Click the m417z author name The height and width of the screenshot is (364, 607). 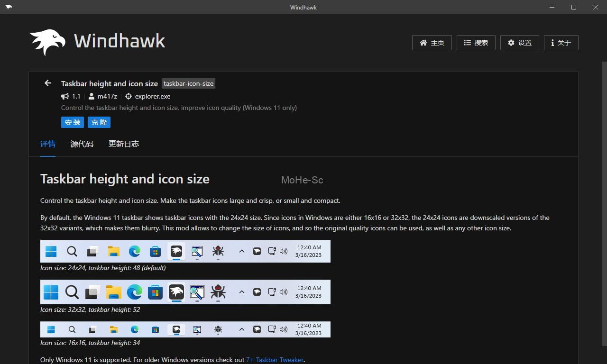(107, 96)
